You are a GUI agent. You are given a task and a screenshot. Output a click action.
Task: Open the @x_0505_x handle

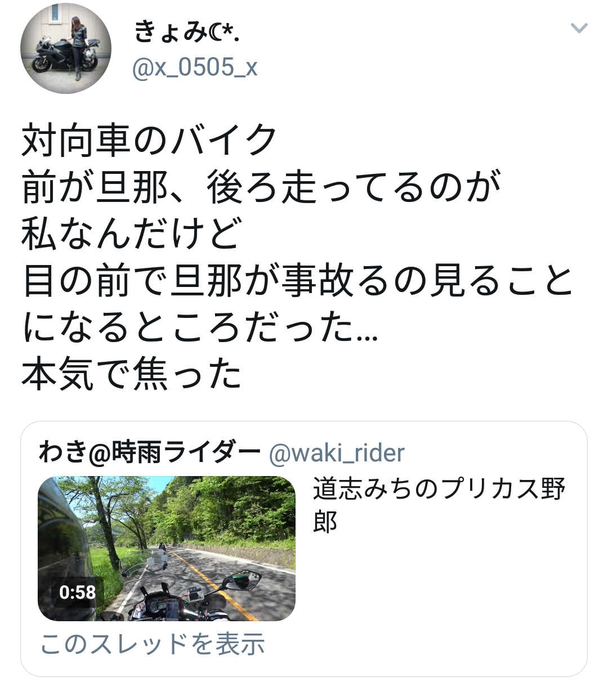(x=195, y=68)
